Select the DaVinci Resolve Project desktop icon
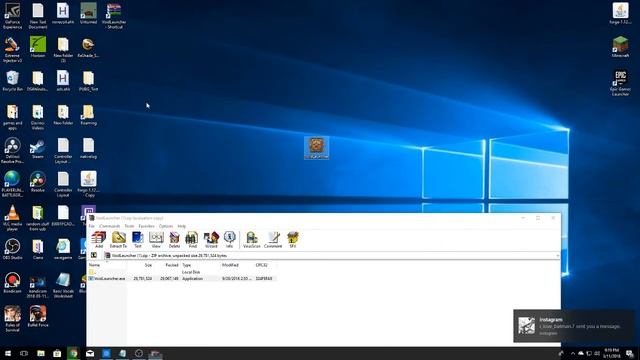Image resolution: width=640 pixels, height=360 pixels. (x=12, y=151)
